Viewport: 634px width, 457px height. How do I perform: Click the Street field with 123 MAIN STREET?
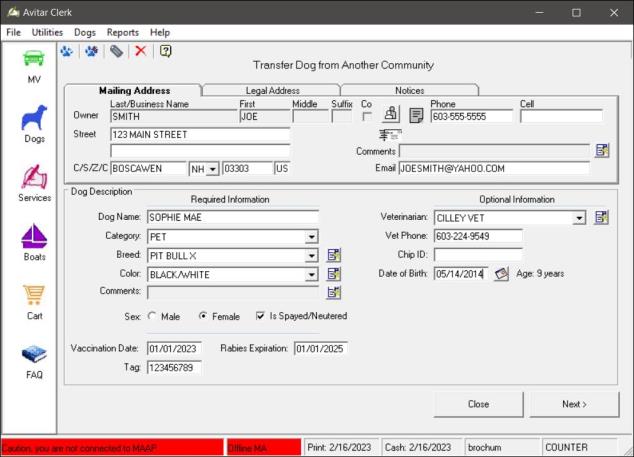pos(200,134)
